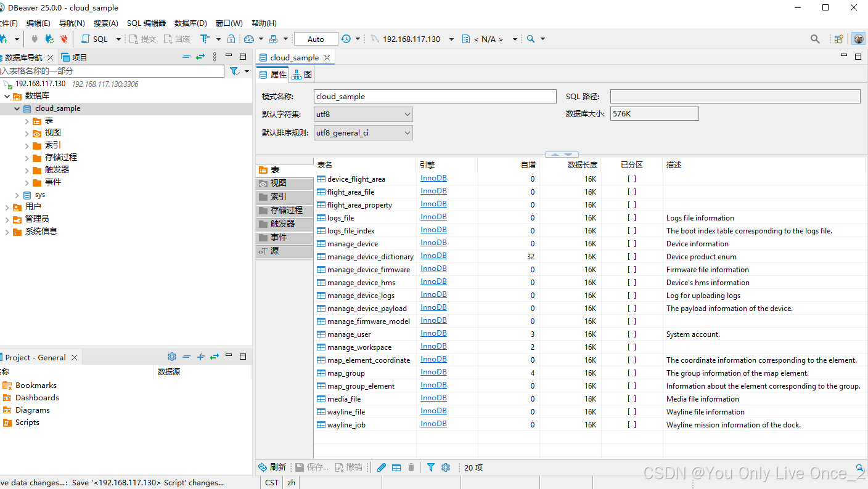Viewport: 868px width, 489px height.
Task: Click the pencil edit icon in bottom toolbar
Action: click(382, 467)
